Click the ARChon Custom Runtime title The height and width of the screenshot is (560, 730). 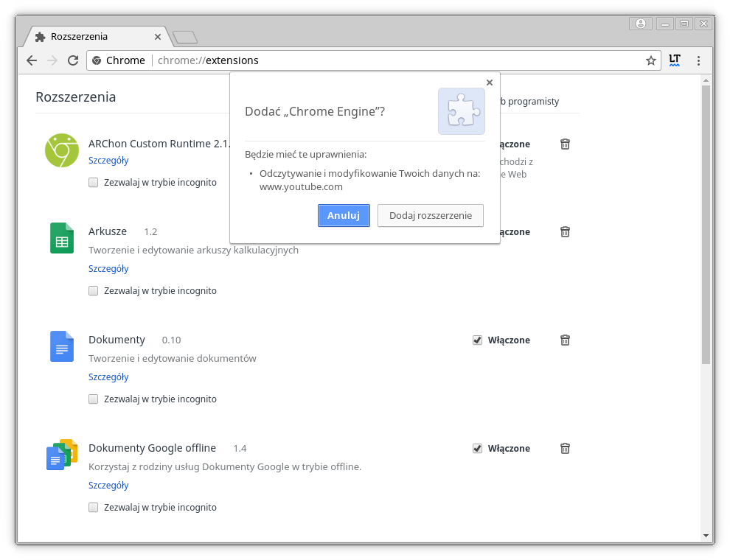pyautogui.click(x=159, y=144)
